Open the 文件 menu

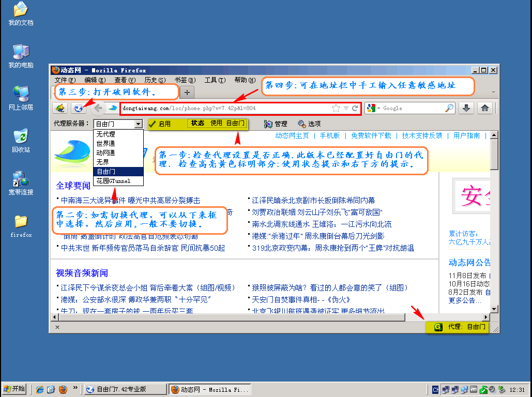(65, 80)
